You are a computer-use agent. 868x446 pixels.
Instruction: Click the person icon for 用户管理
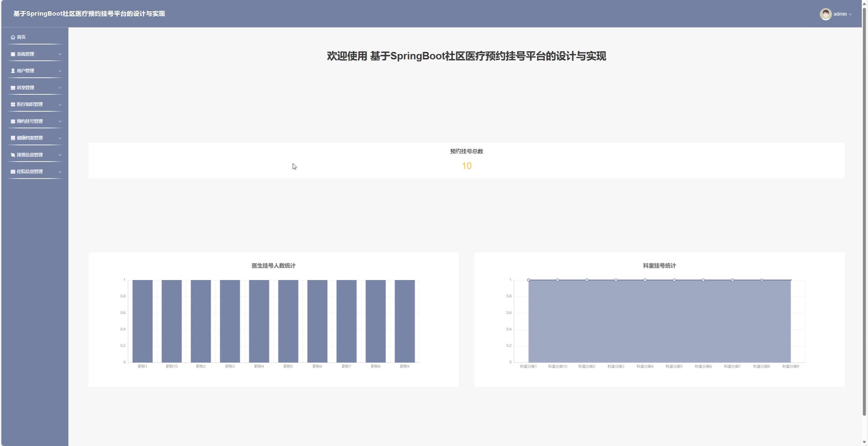(x=13, y=71)
